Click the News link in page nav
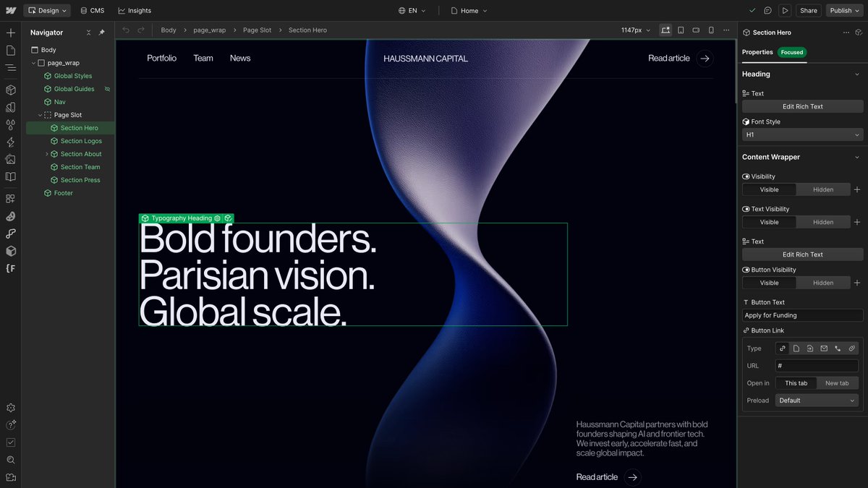The height and width of the screenshot is (488, 868). (240, 58)
